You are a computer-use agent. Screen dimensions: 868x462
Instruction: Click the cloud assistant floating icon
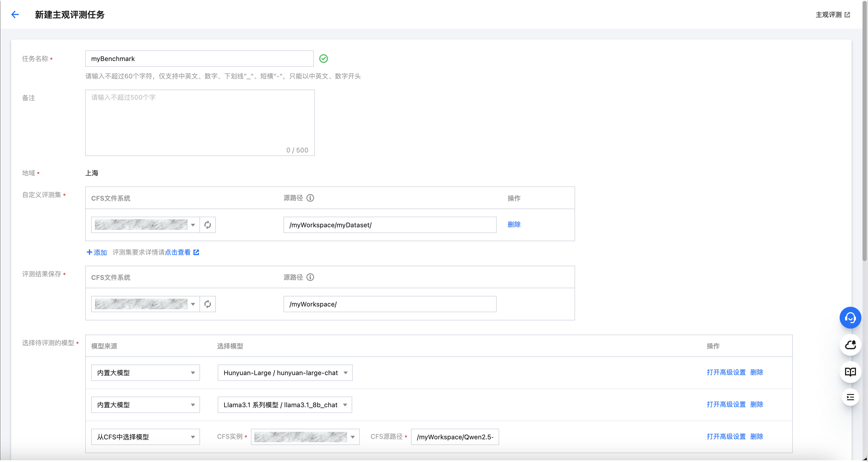[850, 345]
